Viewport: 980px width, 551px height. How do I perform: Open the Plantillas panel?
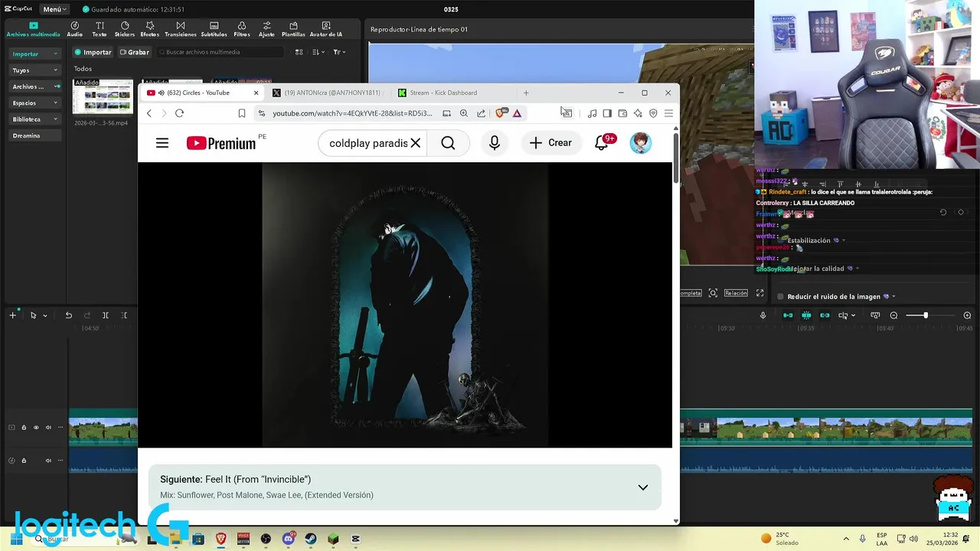(x=293, y=29)
